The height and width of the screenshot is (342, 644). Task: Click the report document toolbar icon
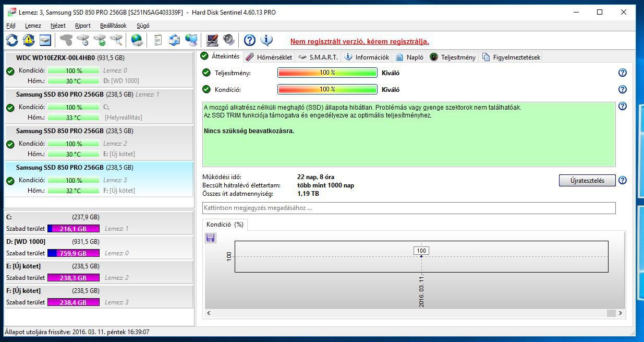tap(158, 40)
